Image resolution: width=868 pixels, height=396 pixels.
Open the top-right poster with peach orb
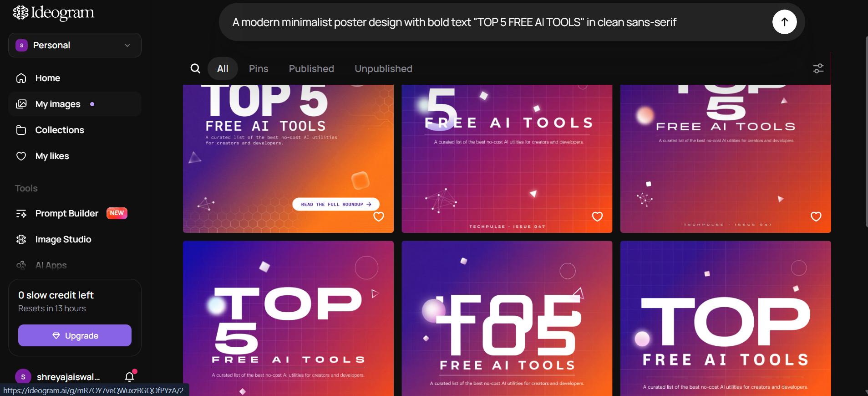pyautogui.click(x=726, y=159)
